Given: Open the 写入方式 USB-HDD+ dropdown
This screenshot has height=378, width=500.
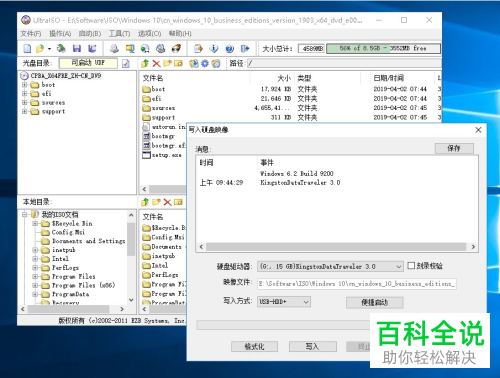Looking at the screenshot, I should (306, 302).
